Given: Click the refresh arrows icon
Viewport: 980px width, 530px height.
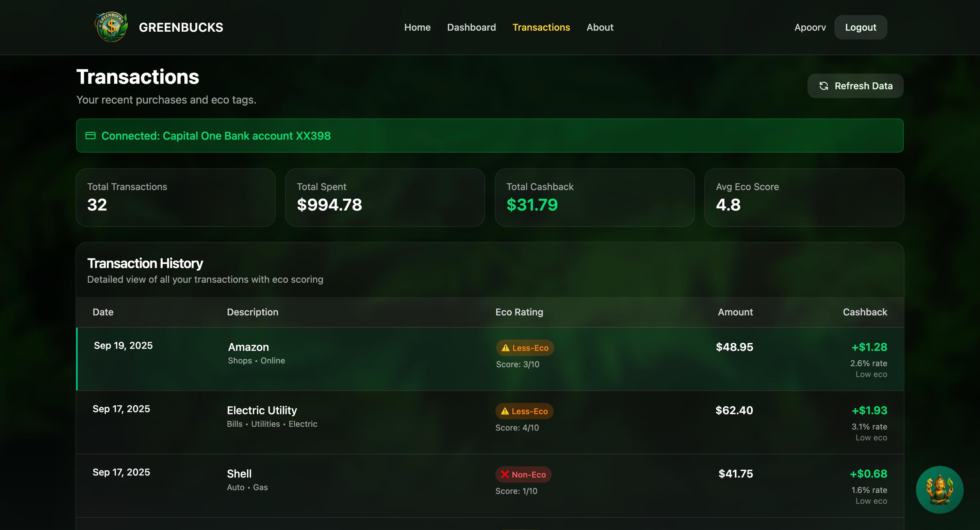Looking at the screenshot, I should [823, 86].
